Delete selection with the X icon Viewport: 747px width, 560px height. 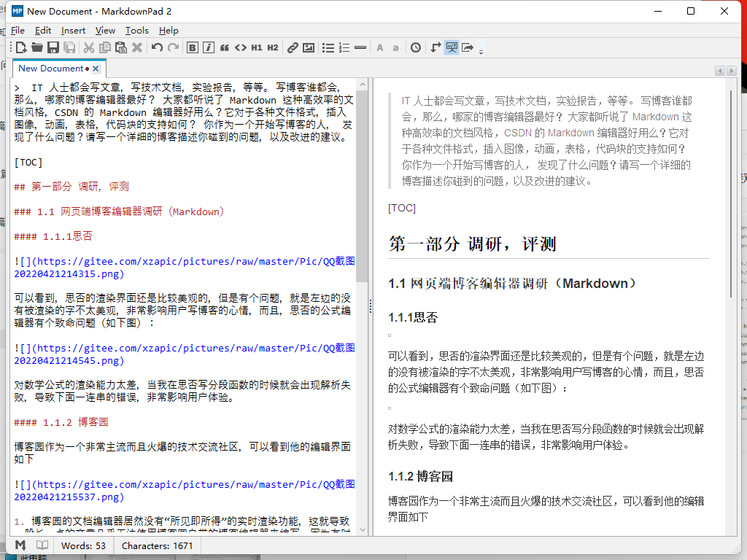coord(137,47)
